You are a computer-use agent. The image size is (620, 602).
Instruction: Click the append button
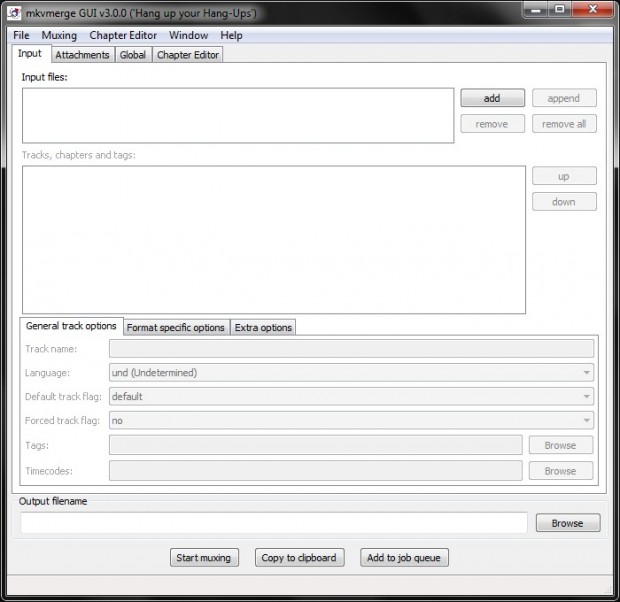click(564, 98)
